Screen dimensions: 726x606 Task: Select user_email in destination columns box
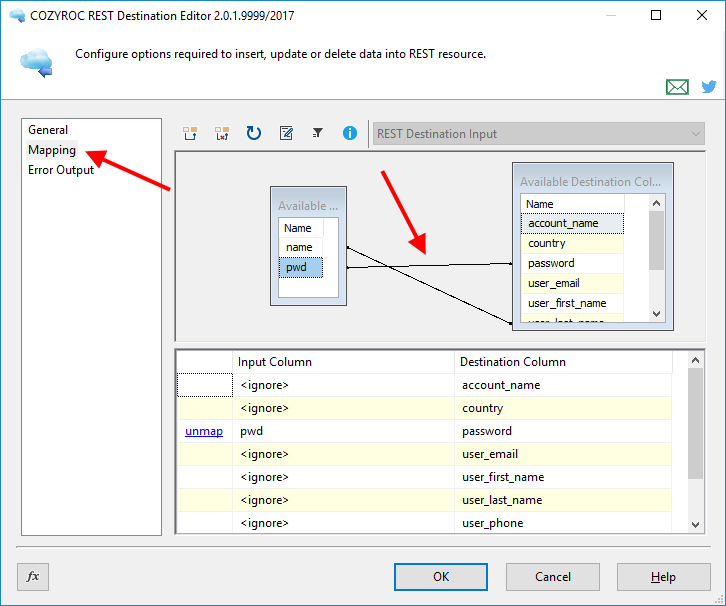click(x=572, y=283)
